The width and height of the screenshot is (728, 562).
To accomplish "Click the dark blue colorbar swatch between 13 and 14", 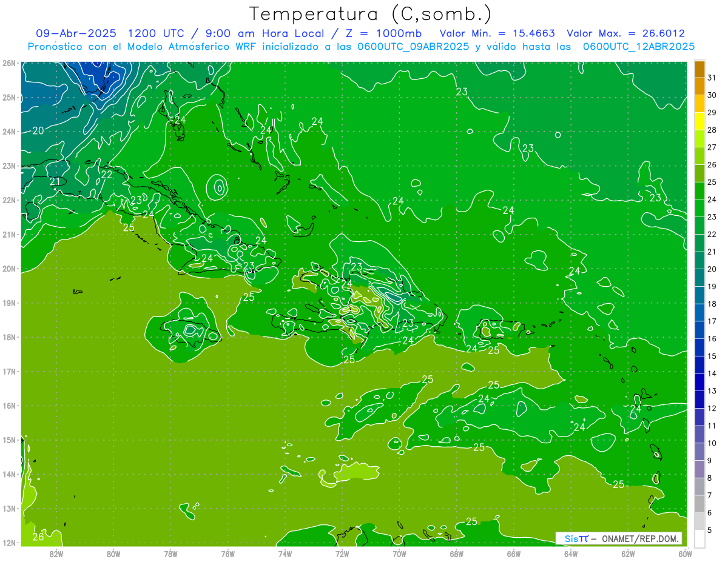I will pos(699,383).
